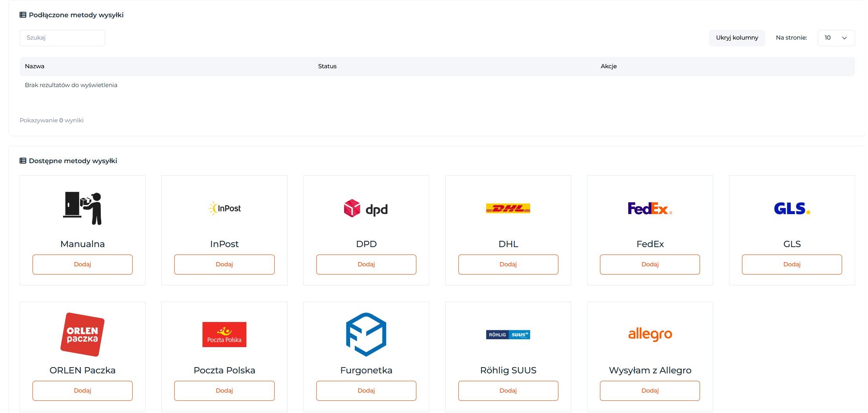Click the InPost logo
Viewport: 868px width, 413px height.
pyautogui.click(x=224, y=208)
